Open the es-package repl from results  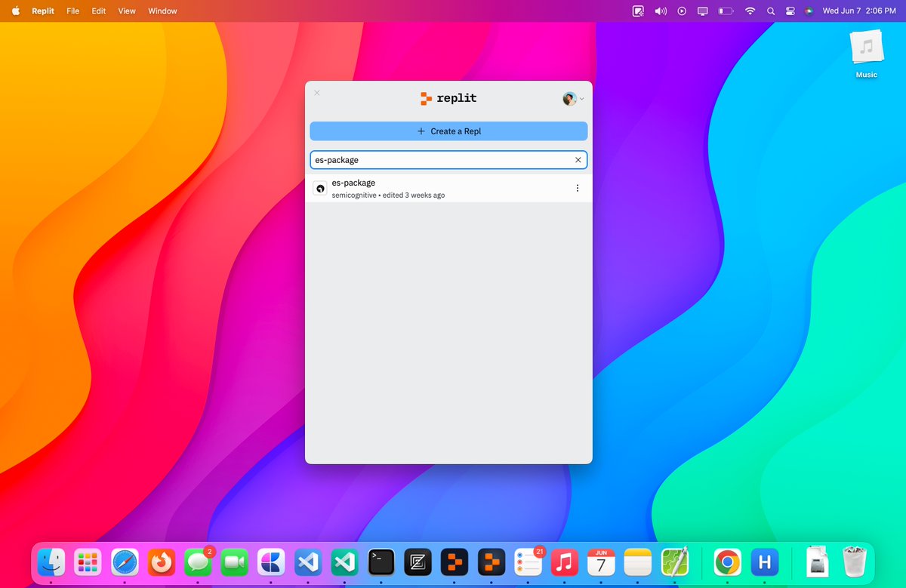pos(448,189)
